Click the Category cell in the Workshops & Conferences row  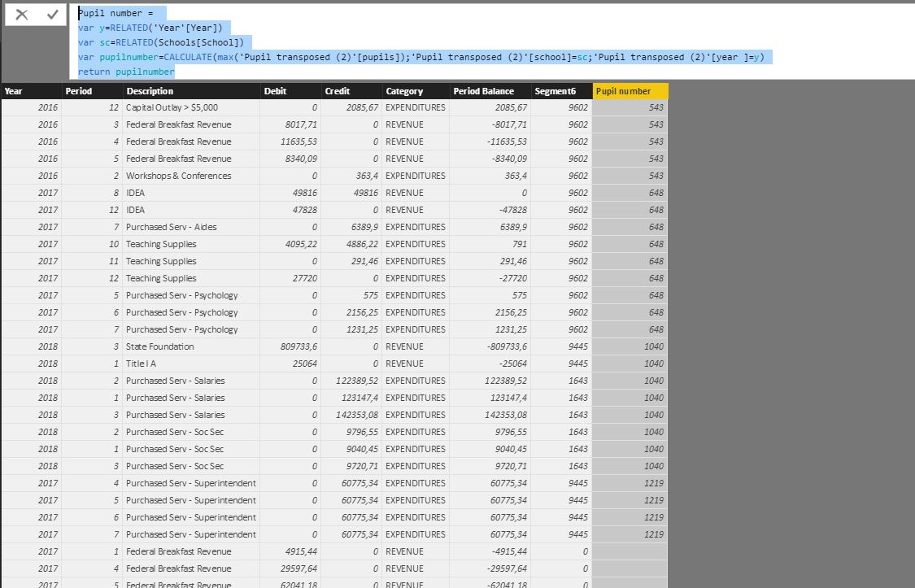coord(416,176)
